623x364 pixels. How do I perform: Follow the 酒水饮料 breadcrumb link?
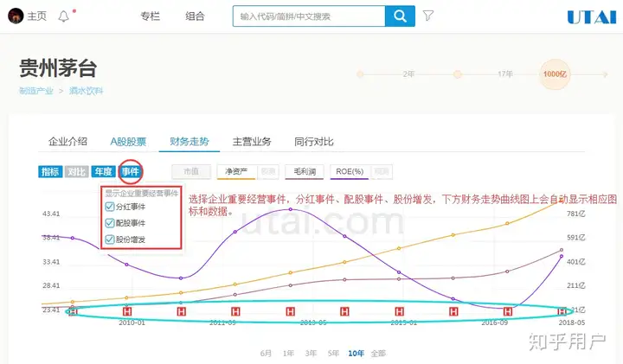(x=87, y=91)
